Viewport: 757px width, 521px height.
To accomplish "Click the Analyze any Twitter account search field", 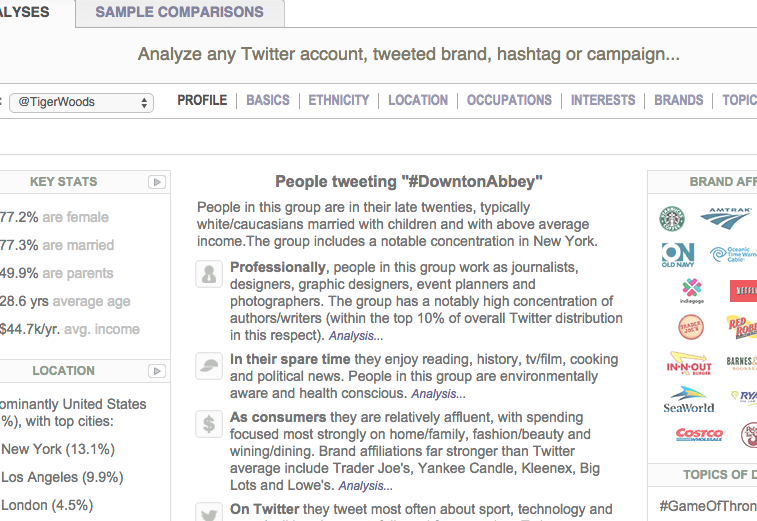I will pyautogui.click(x=409, y=54).
